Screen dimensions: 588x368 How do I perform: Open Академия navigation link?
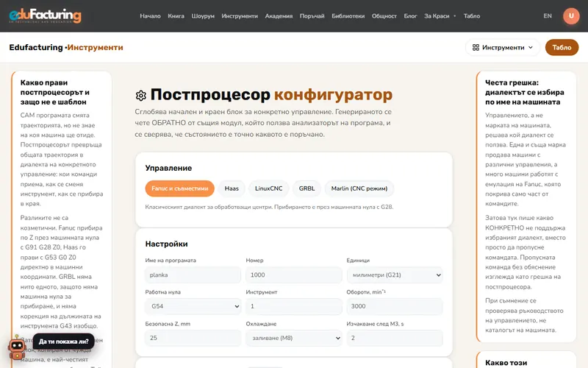click(x=279, y=15)
